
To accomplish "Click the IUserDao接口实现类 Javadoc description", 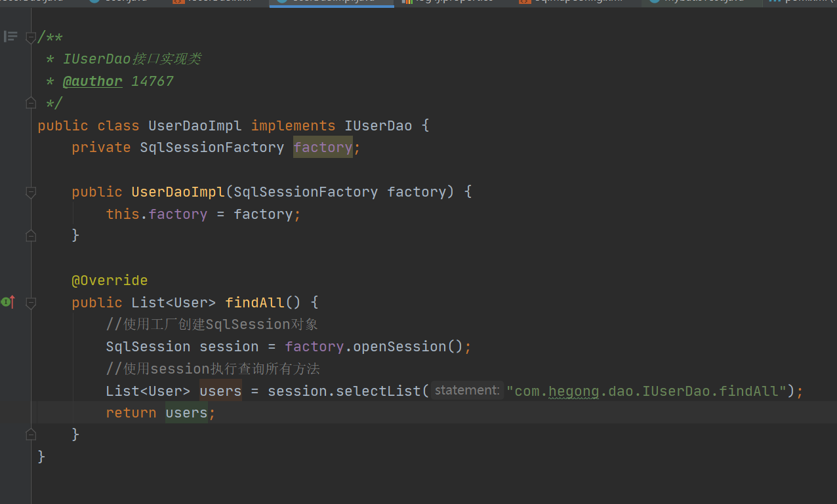I will click(132, 59).
